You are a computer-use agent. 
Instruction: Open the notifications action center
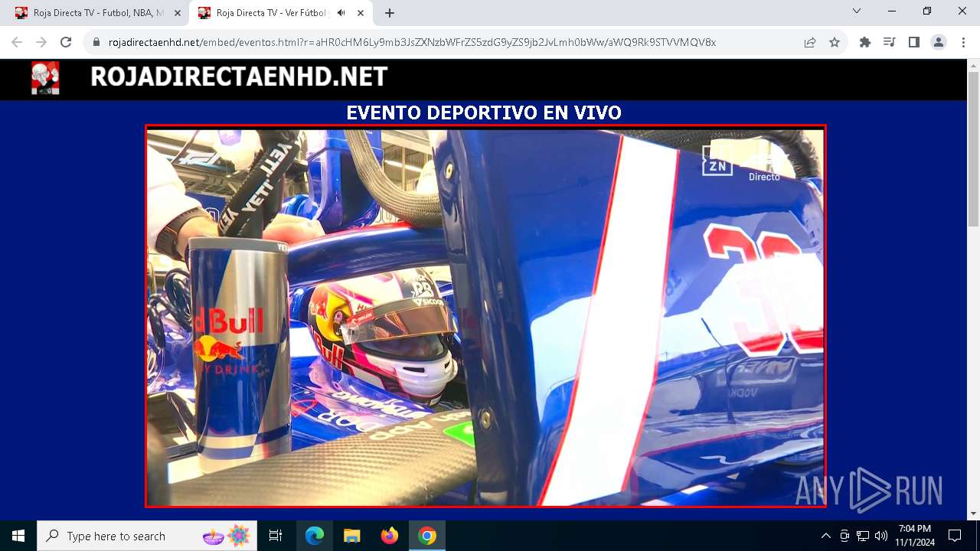pos(955,536)
